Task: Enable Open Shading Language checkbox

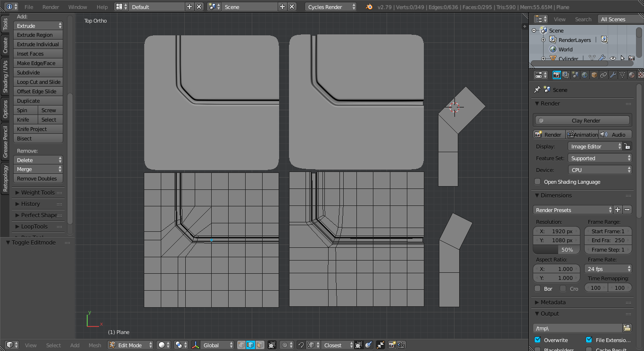Action: 537,182
